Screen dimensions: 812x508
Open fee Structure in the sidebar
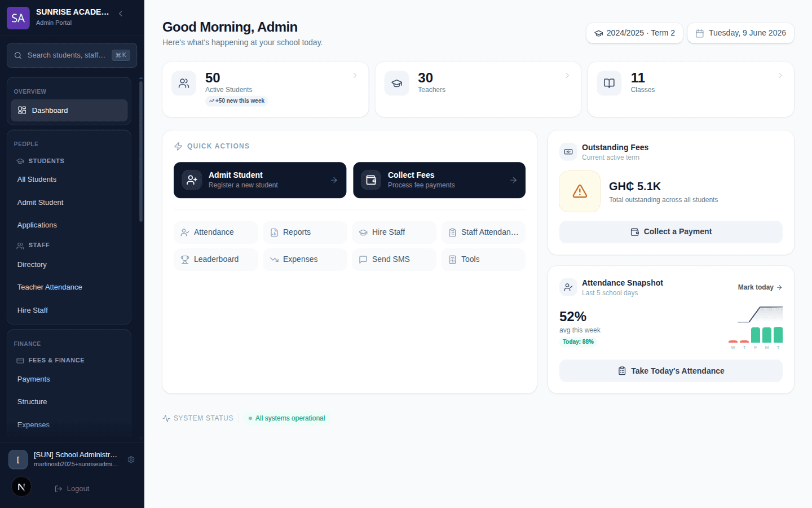coord(69,402)
